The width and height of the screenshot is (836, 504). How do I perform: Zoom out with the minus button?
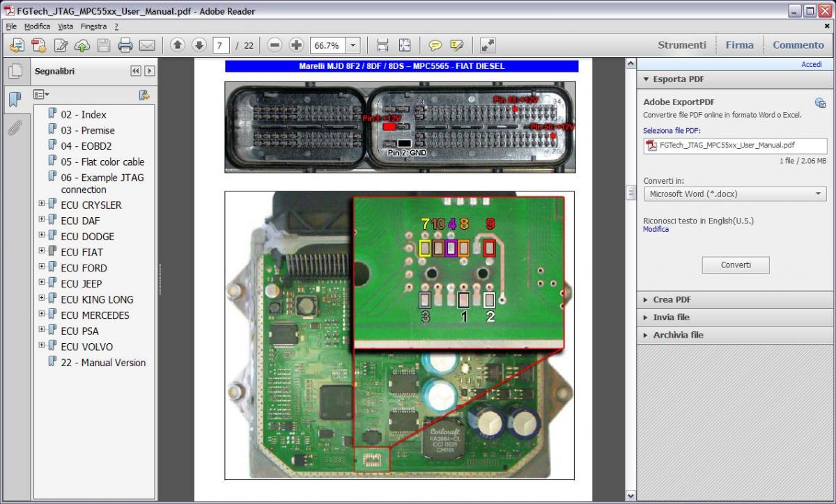[x=274, y=45]
